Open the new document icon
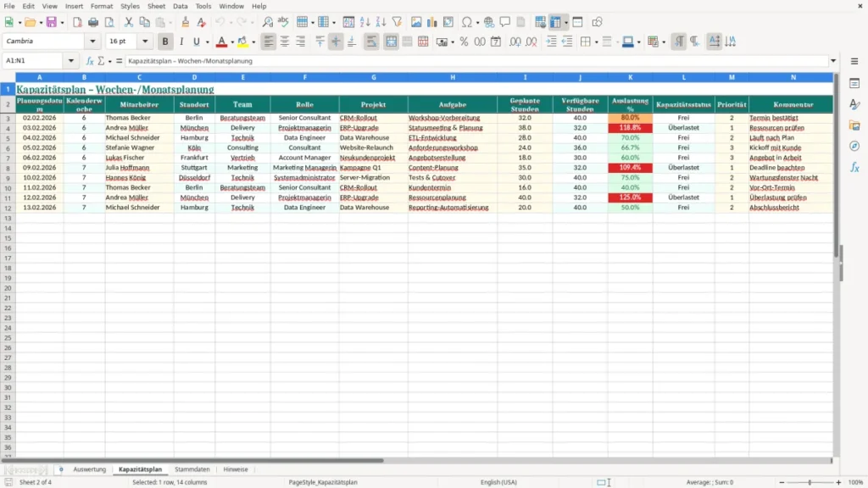Image resolution: width=868 pixels, height=488 pixels. point(8,22)
